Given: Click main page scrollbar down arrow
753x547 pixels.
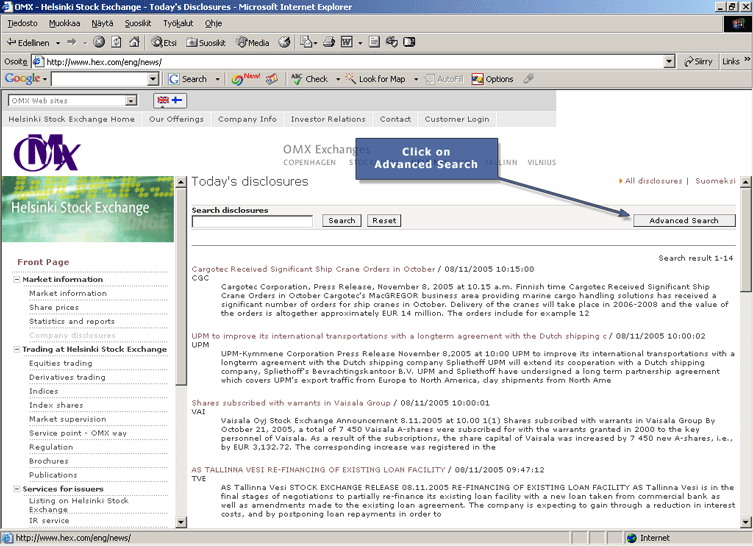Looking at the screenshot, I should pos(746,522).
